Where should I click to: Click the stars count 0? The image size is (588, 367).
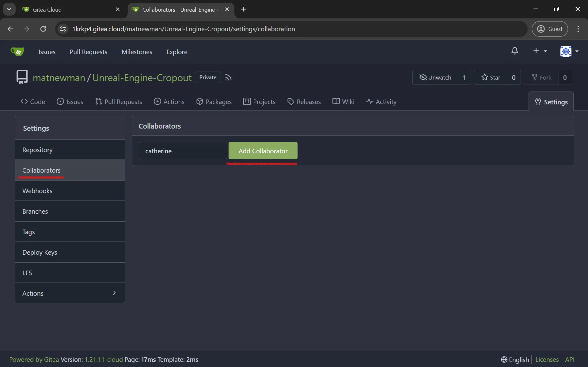(x=514, y=77)
